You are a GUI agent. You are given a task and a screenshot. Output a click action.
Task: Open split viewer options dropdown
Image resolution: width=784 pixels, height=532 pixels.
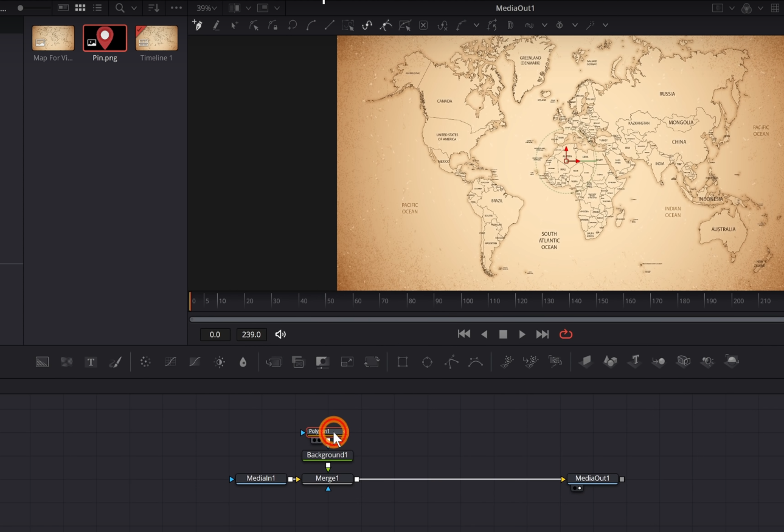point(248,8)
